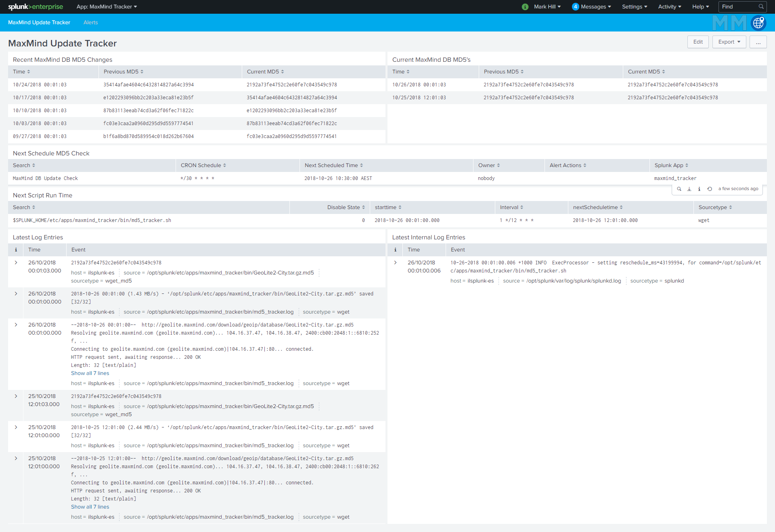775x532 pixels.
Task: Click previous MD5 e1202293096bb2c203a33eca81e23b5f
Action: [x=149, y=98]
